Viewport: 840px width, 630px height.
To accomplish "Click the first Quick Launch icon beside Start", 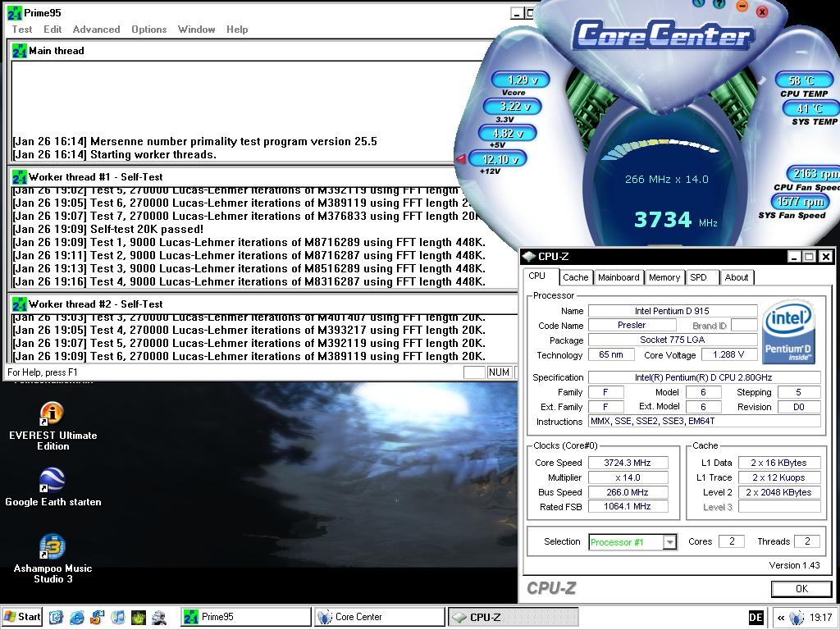I will click(x=57, y=617).
